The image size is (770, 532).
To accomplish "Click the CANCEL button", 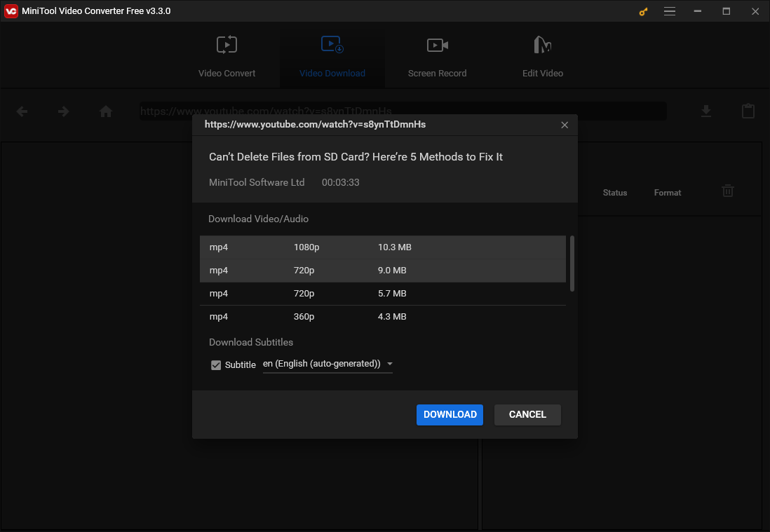I will (x=527, y=414).
